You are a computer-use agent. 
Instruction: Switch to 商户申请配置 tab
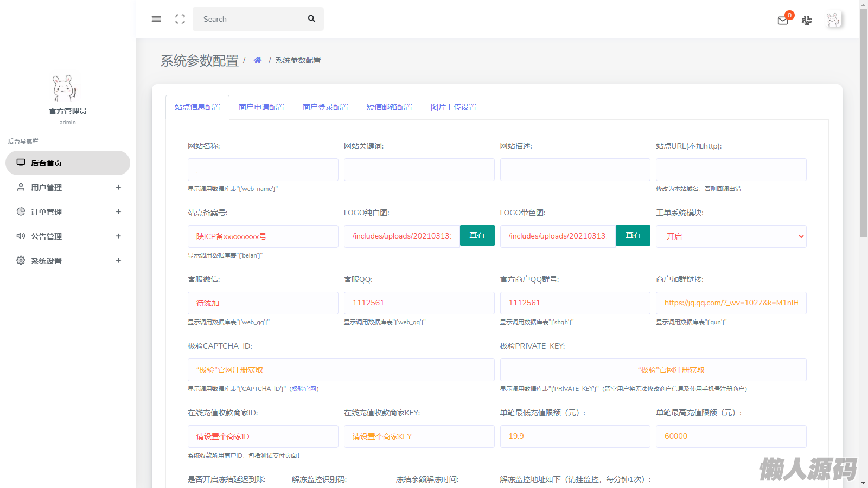[261, 107]
